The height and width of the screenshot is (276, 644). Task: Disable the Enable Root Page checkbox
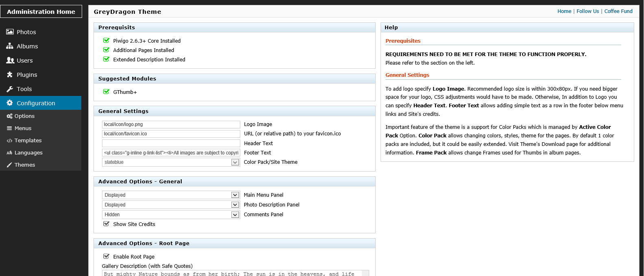pyautogui.click(x=106, y=256)
